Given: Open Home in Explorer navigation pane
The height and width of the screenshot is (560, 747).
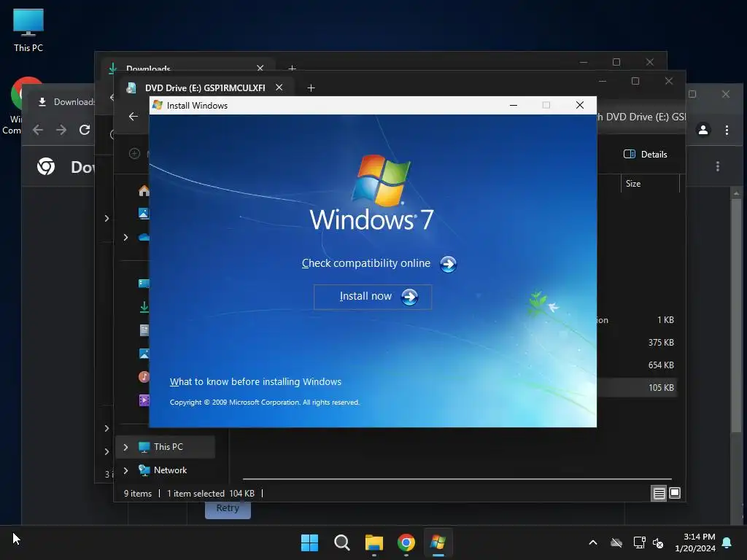Looking at the screenshot, I should click(144, 190).
